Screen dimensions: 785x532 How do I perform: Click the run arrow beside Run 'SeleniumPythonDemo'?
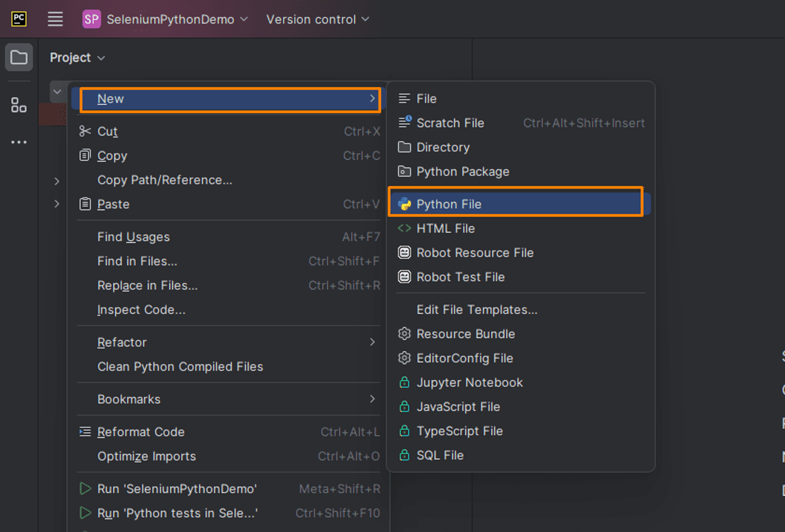pyautogui.click(x=85, y=489)
